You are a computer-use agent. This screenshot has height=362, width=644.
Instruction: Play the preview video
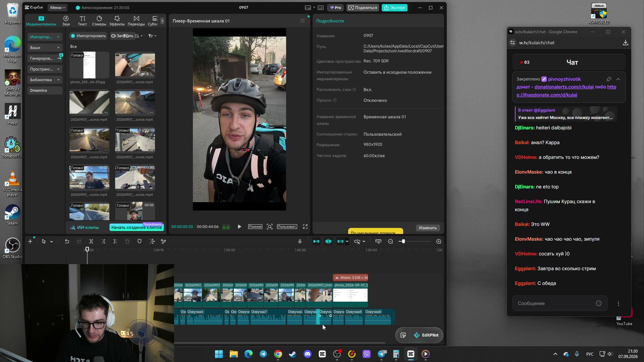239,227
